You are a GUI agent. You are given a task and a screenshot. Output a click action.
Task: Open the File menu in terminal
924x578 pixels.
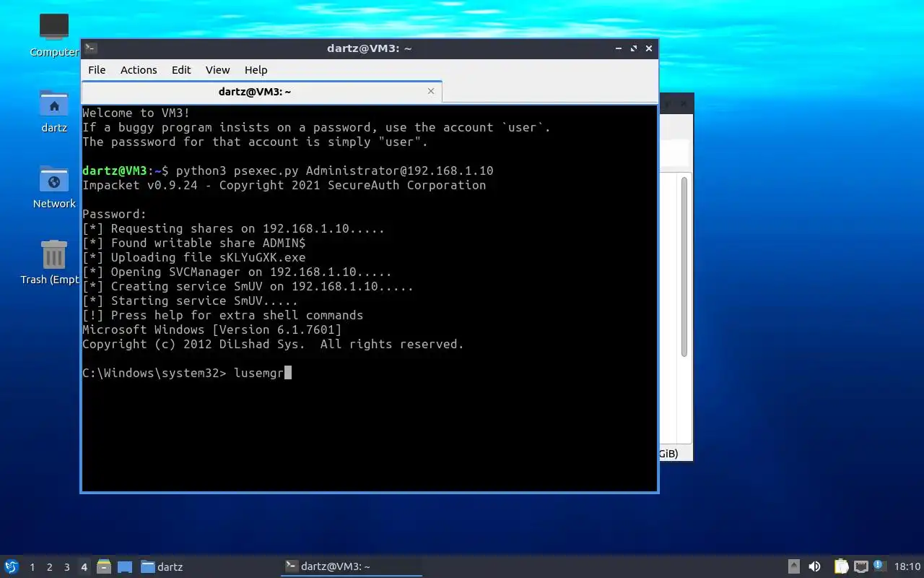97,70
